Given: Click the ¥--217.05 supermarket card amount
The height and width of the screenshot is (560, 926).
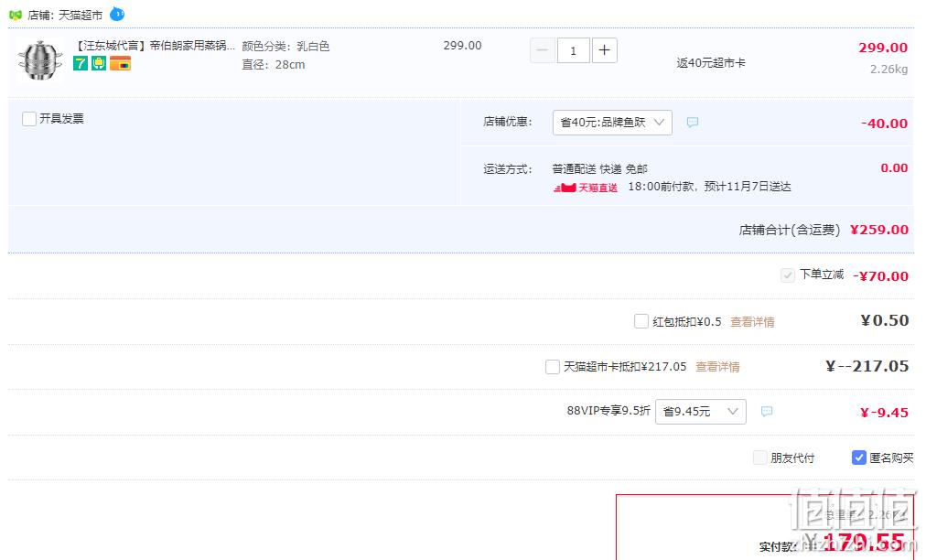Looking at the screenshot, I should tap(867, 366).
